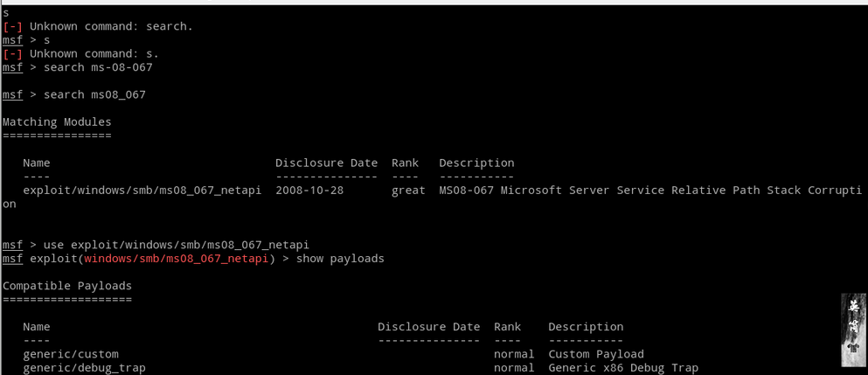Click the "search ms-08-067" command text
The image size is (868, 375).
pyautogui.click(x=98, y=67)
